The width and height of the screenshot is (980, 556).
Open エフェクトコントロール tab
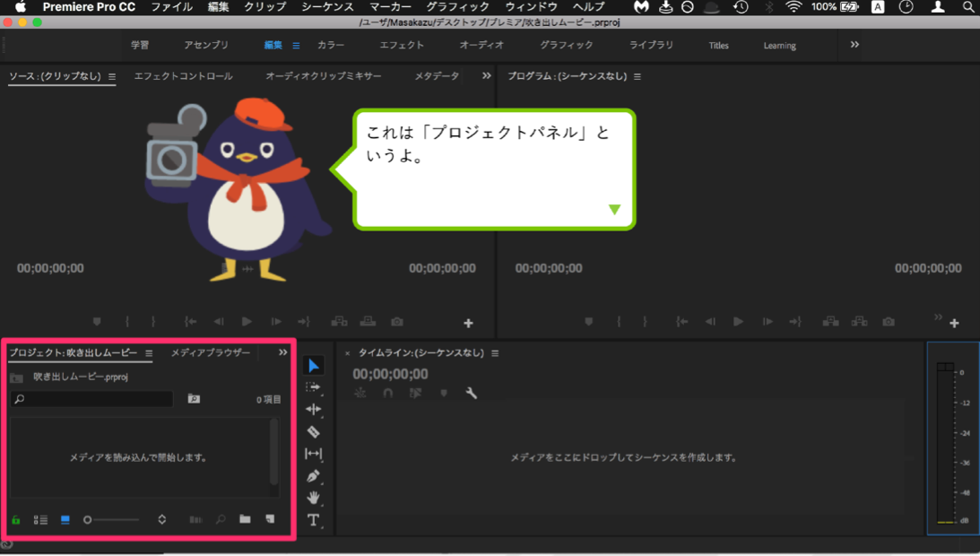183,75
